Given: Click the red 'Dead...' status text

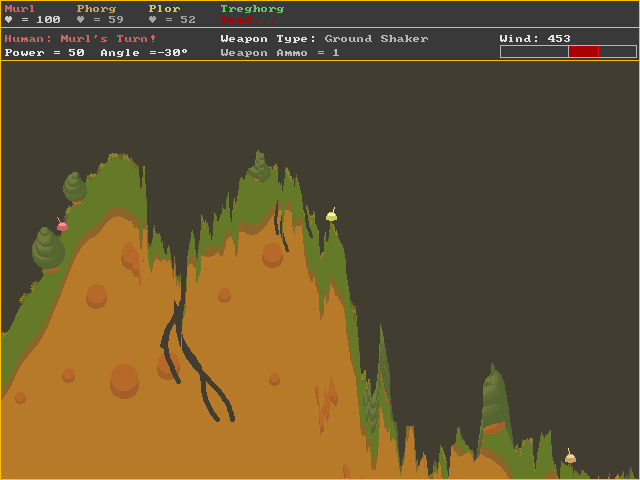Looking at the screenshot, I should (248, 20).
